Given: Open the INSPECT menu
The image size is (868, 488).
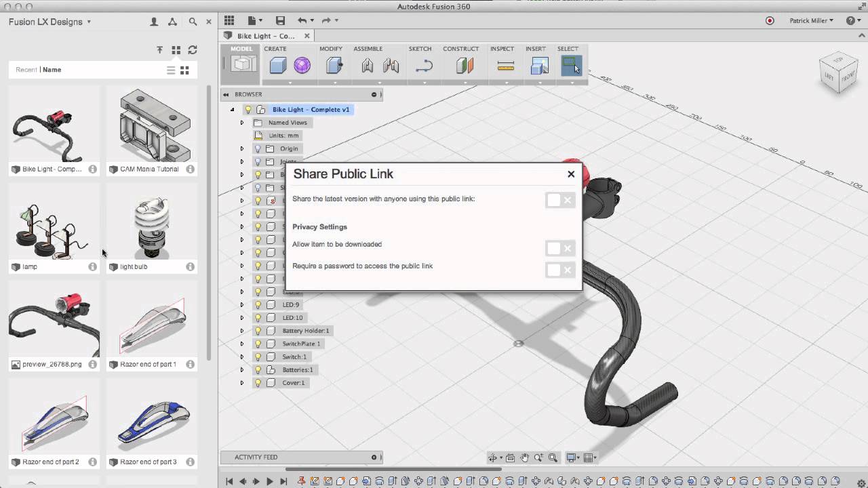Looking at the screenshot, I should (x=502, y=49).
